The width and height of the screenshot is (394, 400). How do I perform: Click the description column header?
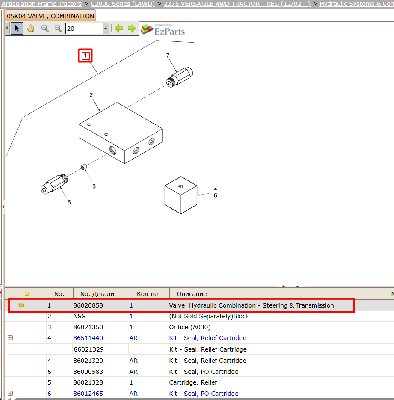192,294
